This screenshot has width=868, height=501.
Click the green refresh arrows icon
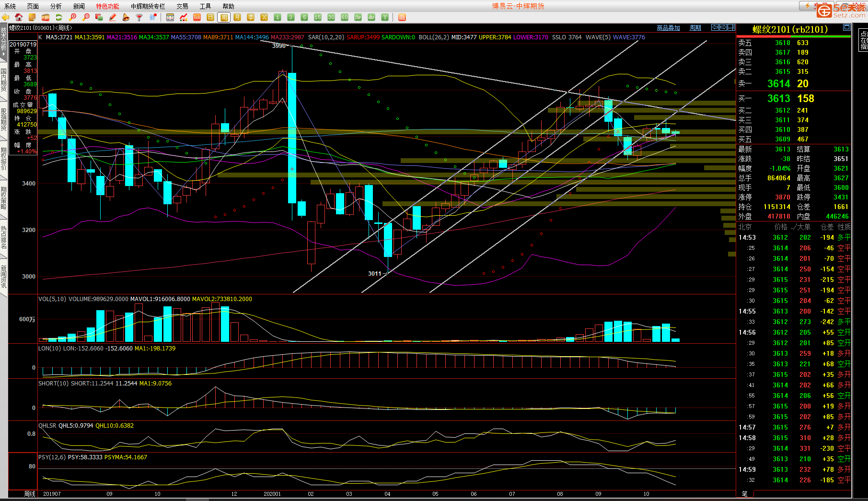click(59, 17)
